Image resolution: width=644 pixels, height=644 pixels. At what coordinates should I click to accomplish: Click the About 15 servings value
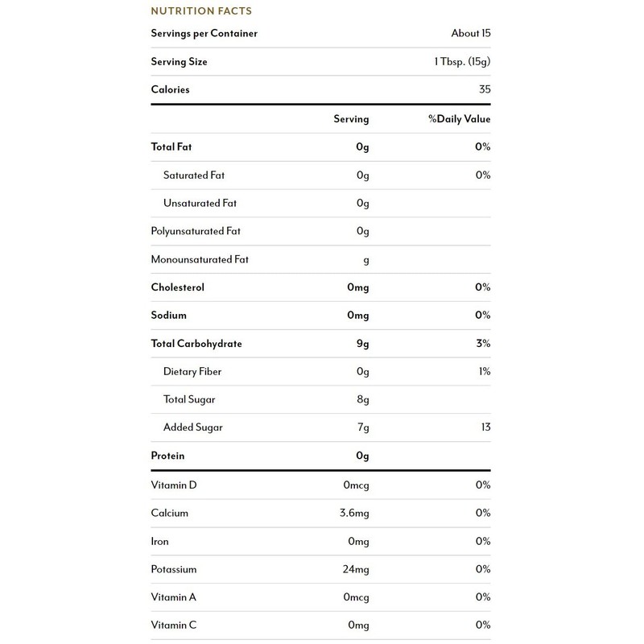[471, 34]
